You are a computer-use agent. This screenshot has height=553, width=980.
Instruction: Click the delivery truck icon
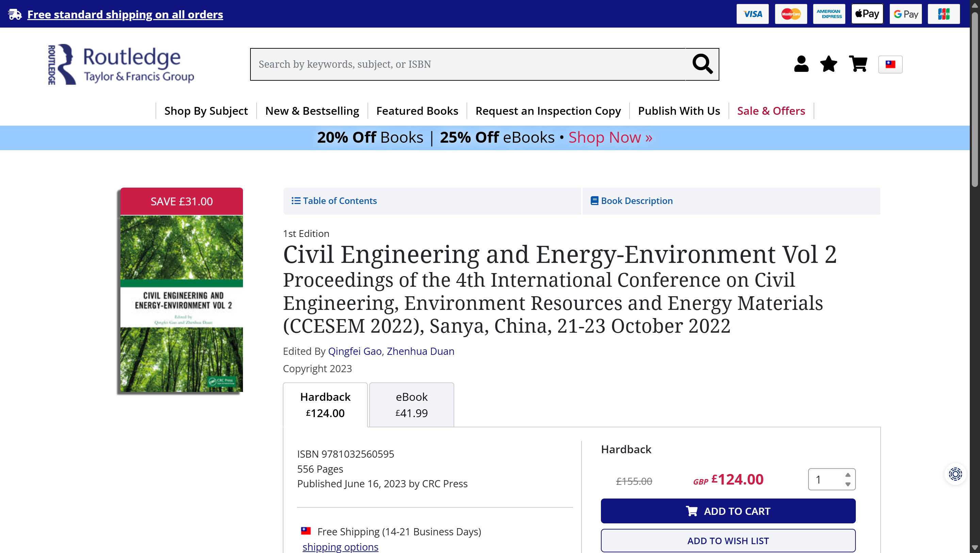pos(15,14)
